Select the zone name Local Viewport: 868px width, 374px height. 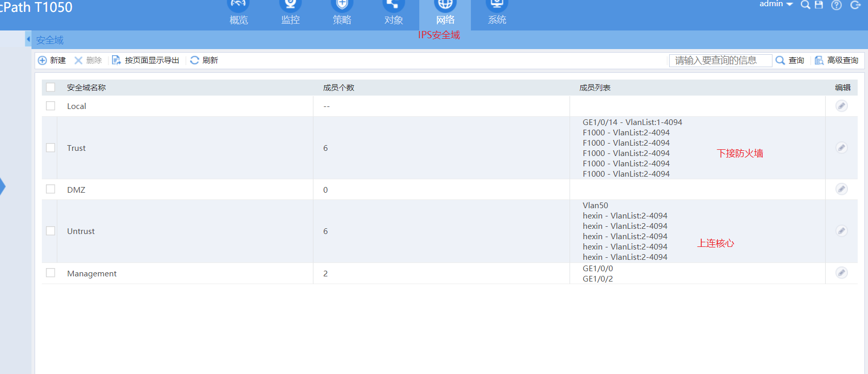coord(76,106)
